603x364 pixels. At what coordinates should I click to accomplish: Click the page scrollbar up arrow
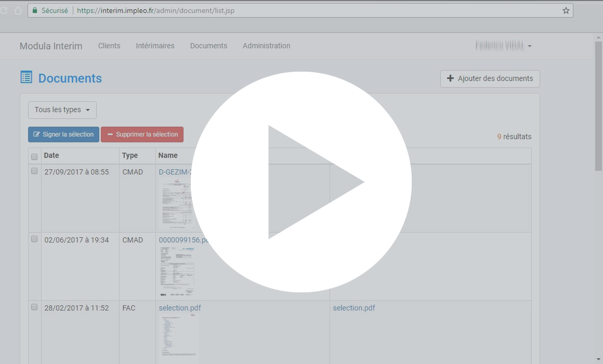pos(598,37)
